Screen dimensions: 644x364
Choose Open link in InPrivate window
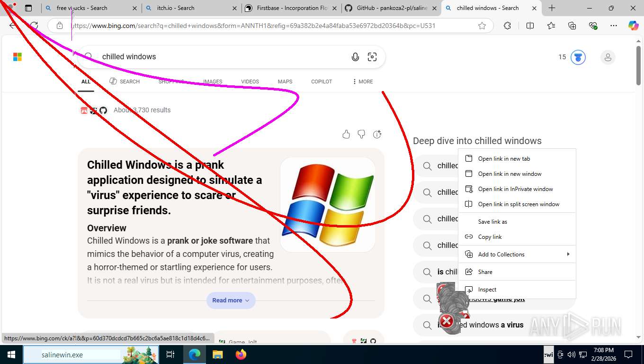coord(517,189)
